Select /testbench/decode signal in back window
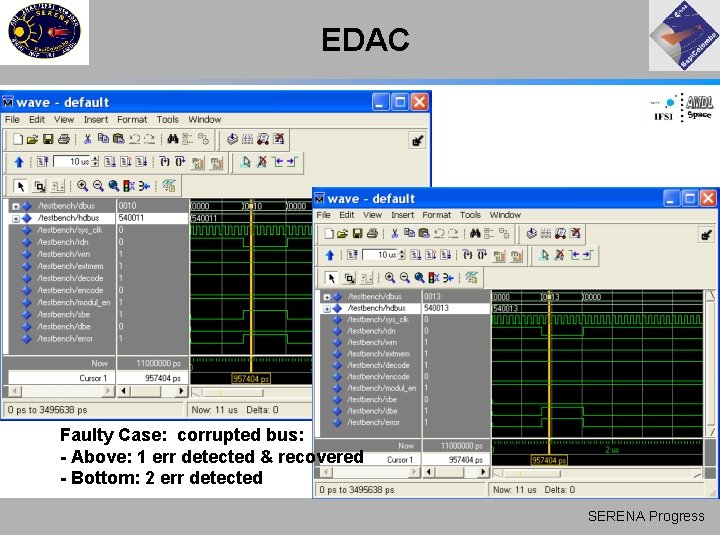720x540 pixels. 70,278
